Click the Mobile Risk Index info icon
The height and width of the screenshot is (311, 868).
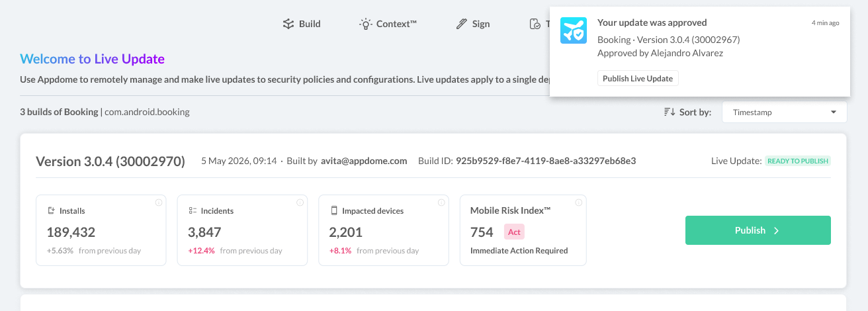point(579,202)
